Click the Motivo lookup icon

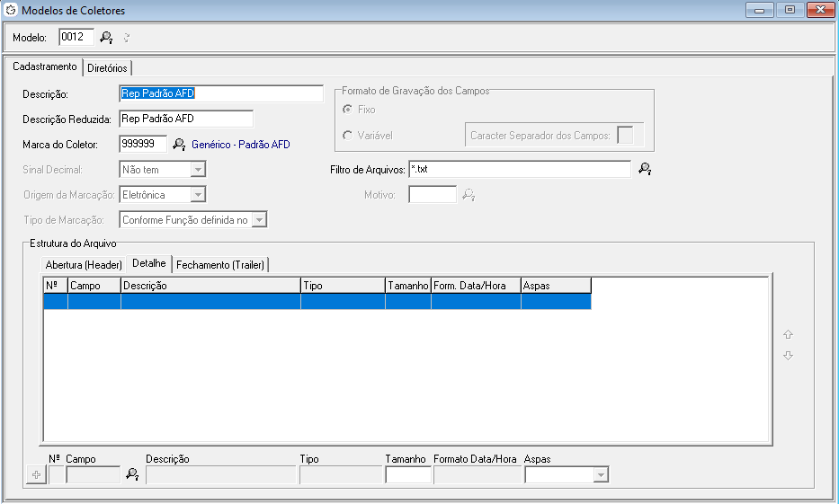[468, 195]
